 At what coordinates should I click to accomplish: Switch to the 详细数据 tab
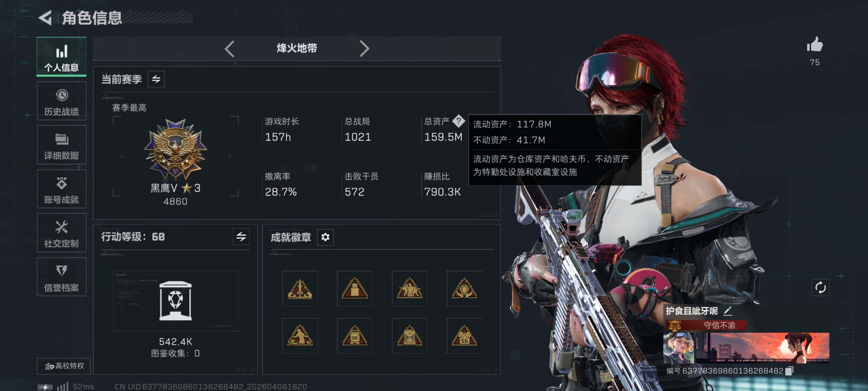click(62, 145)
